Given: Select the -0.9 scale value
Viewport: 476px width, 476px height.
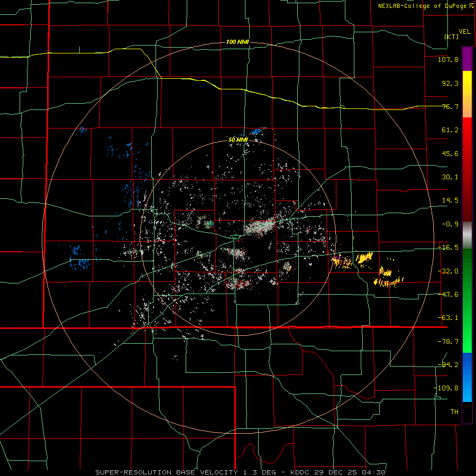Looking at the screenshot, I should pyautogui.click(x=450, y=224).
